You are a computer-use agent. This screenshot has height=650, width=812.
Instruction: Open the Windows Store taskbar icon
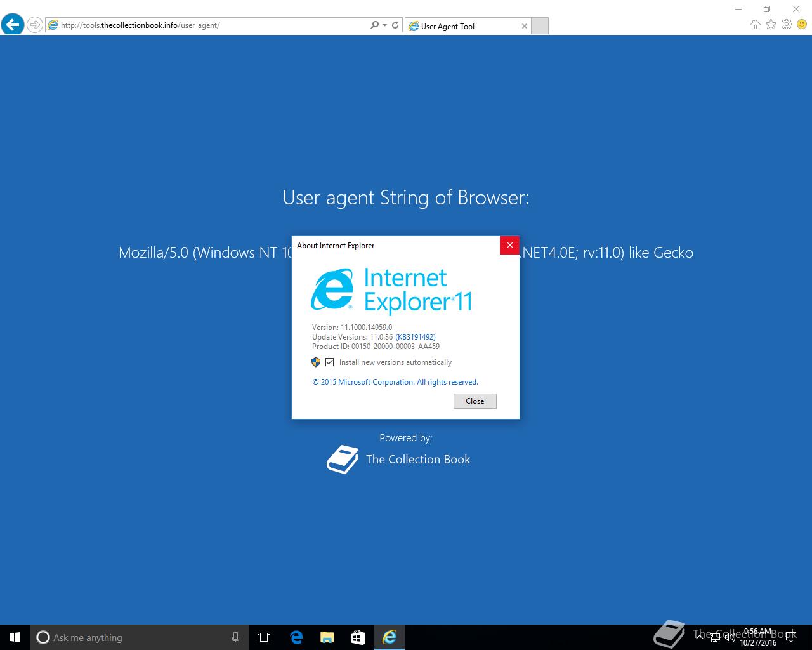coord(358,637)
